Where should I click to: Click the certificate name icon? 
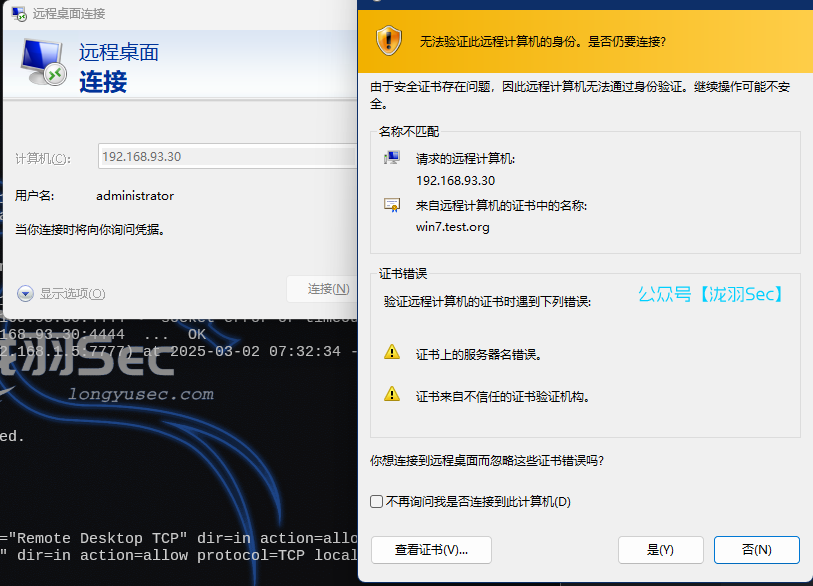click(x=392, y=205)
